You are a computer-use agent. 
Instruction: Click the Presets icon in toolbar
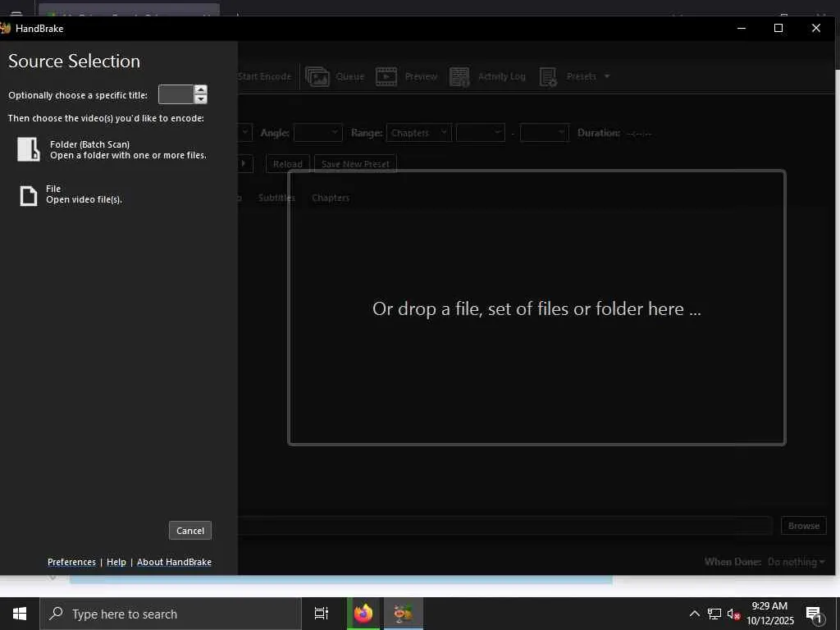pos(548,76)
